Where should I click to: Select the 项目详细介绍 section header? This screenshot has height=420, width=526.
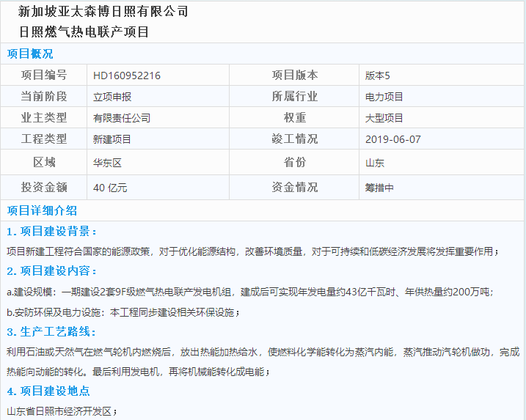tap(42, 210)
